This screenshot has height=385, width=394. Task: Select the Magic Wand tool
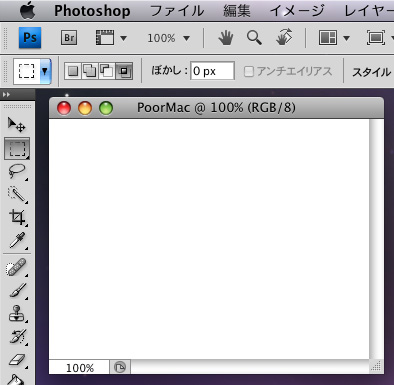click(x=17, y=194)
